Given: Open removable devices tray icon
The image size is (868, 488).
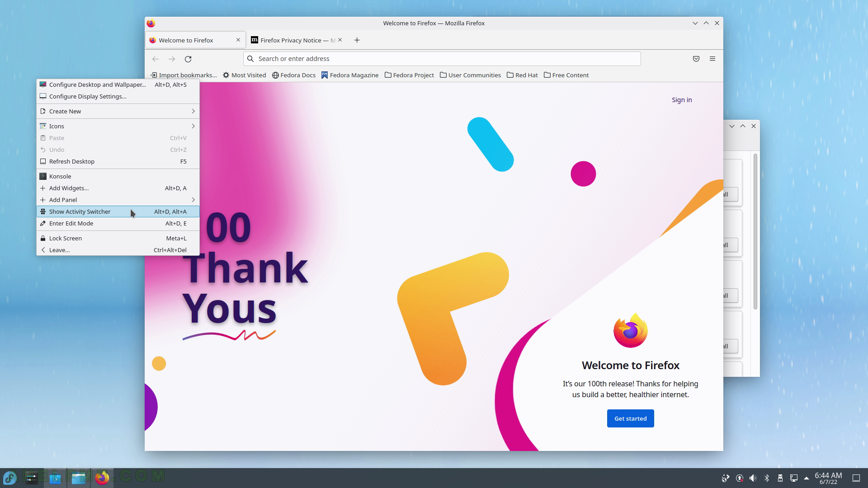Looking at the screenshot, I should (780, 478).
